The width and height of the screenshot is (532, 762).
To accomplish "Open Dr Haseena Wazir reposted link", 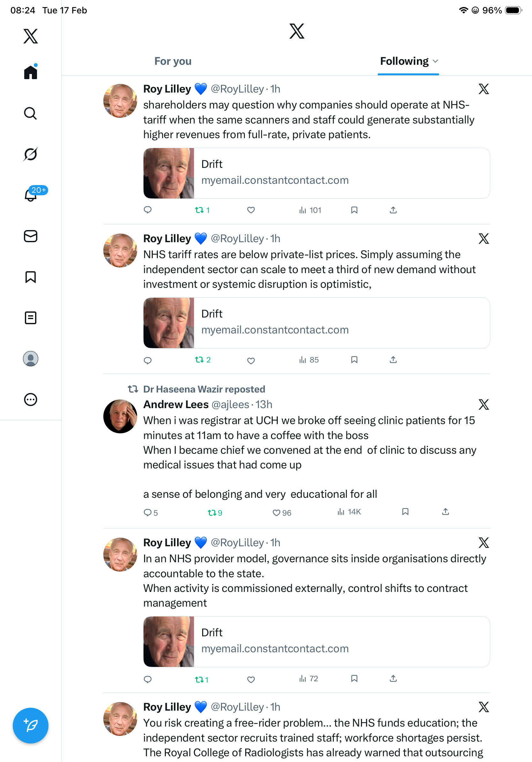I will pos(204,389).
